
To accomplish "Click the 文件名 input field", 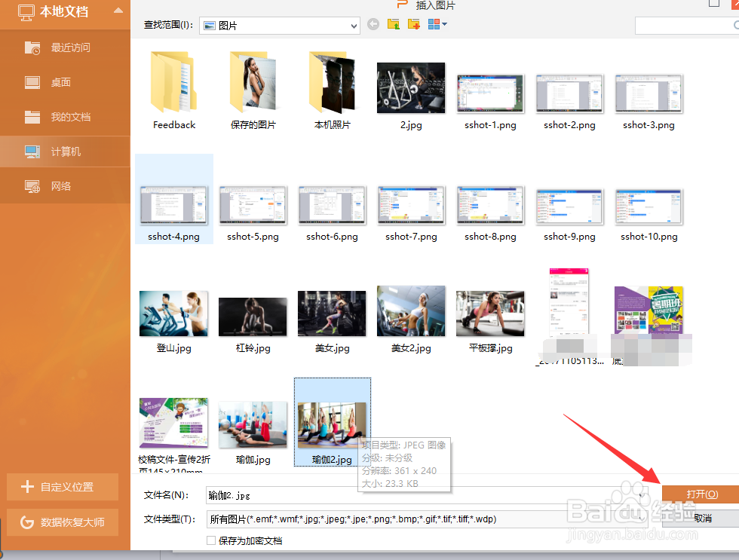I will point(427,495).
